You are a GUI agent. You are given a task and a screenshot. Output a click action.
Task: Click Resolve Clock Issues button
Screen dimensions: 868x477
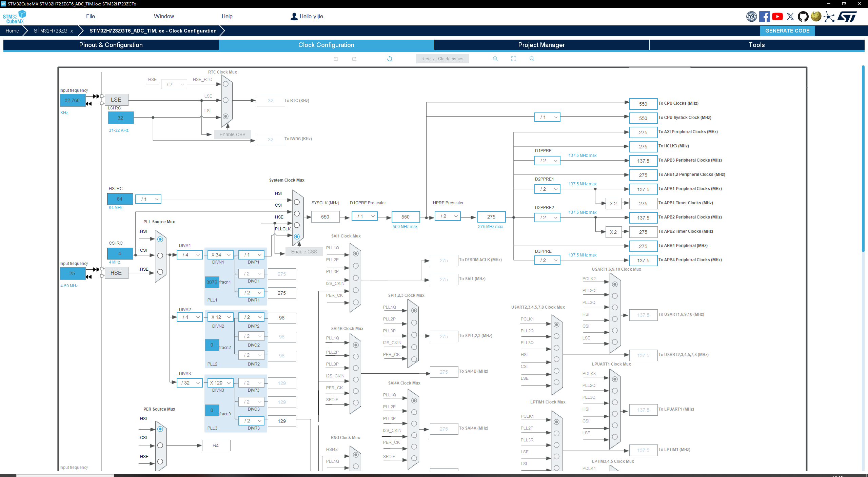click(x=442, y=59)
